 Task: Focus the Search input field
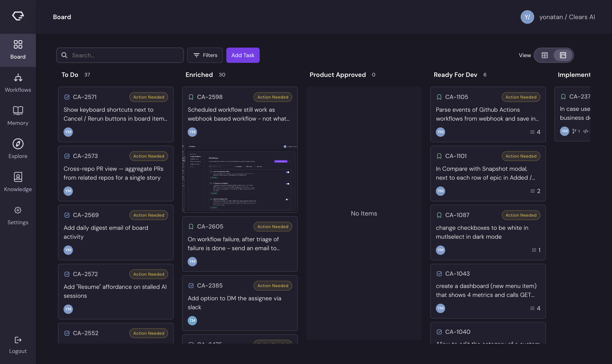(120, 55)
